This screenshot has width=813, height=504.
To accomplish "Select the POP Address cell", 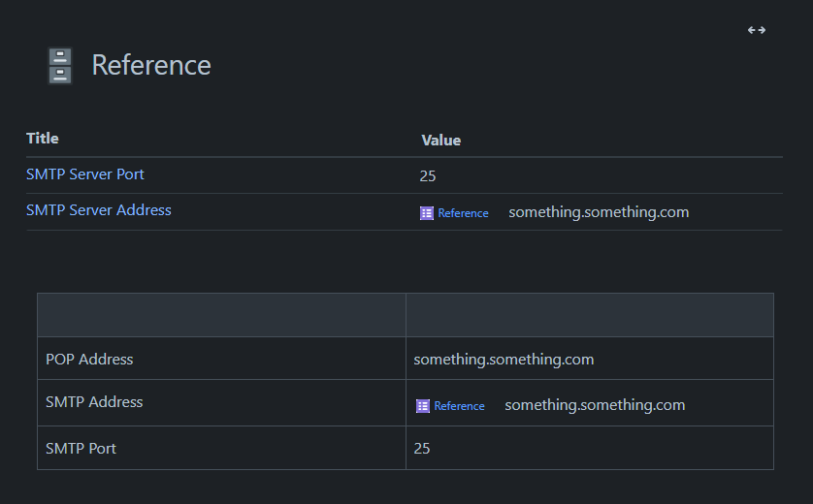I will [x=89, y=360].
